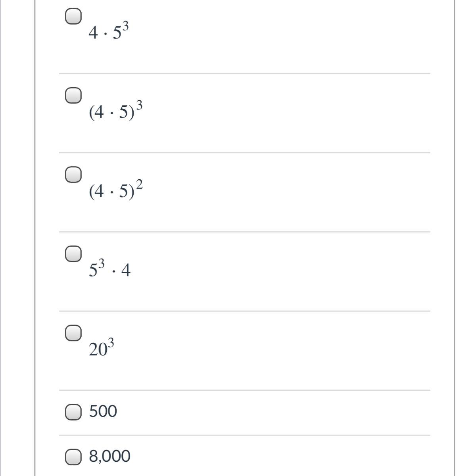Mark the answer with 4 times 5 cubed, unparenthesized
Image resolution: width=476 pixels, height=476 pixels.
[73, 17]
